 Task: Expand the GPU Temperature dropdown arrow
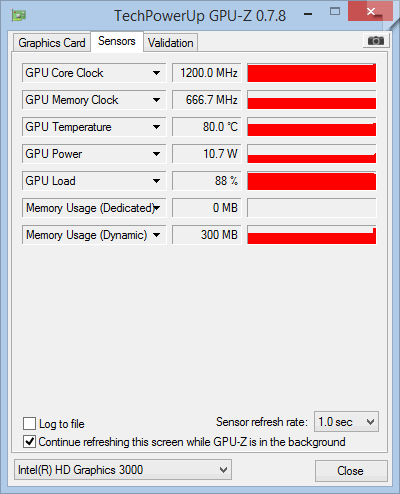(x=156, y=127)
